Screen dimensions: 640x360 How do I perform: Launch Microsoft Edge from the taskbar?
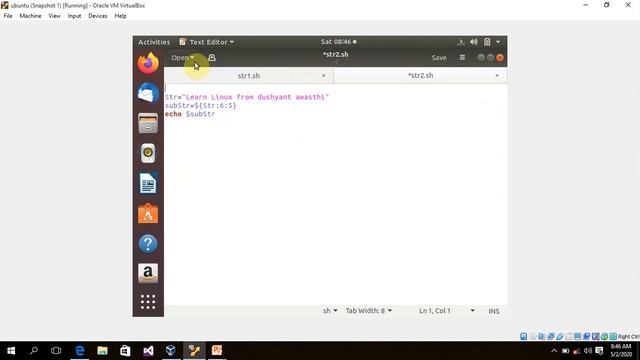click(x=80, y=351)
